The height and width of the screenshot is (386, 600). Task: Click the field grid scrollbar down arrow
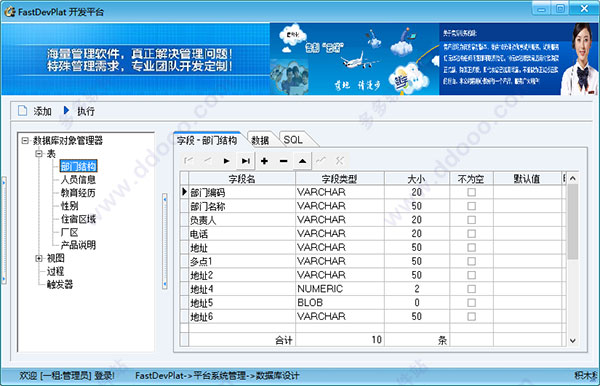tap(572, 340)
